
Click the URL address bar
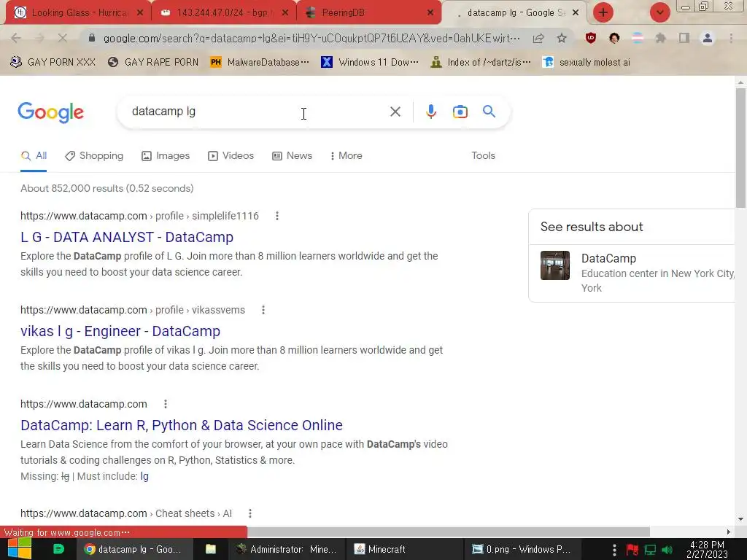click(312, 38)
